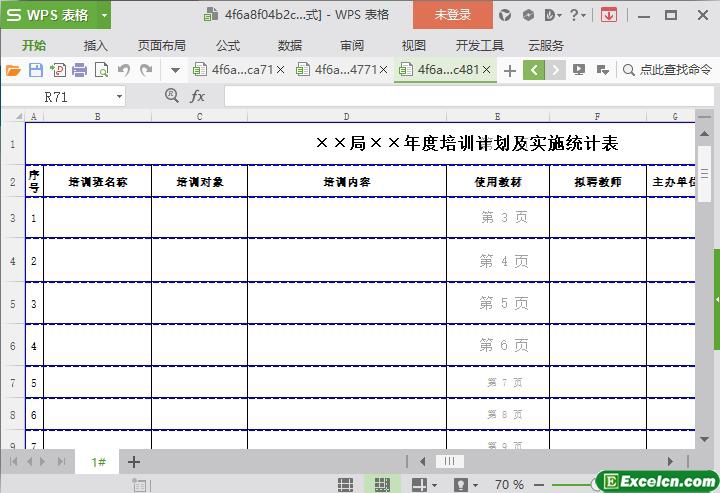The height and width of the screenshot is (493, 720).
Task: Click the presentation screen icon in tab bar
Action: (579, 70)
